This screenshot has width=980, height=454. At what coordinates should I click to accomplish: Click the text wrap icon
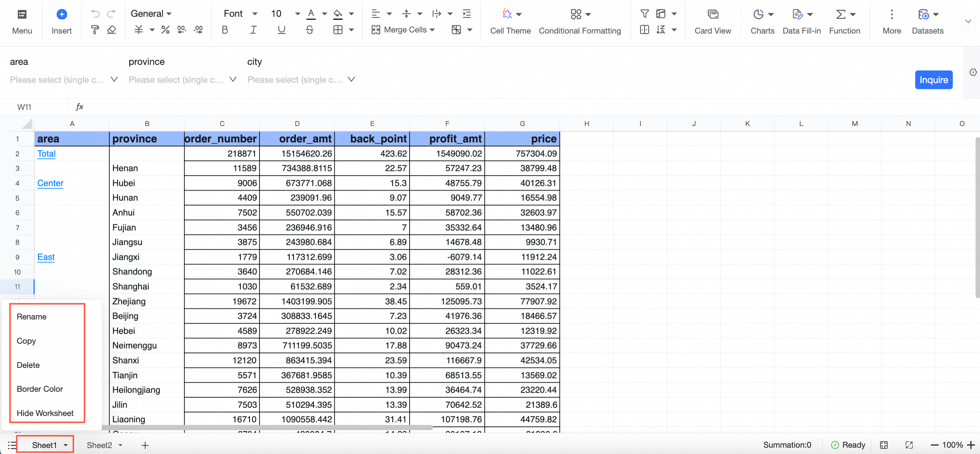point(437,14)
